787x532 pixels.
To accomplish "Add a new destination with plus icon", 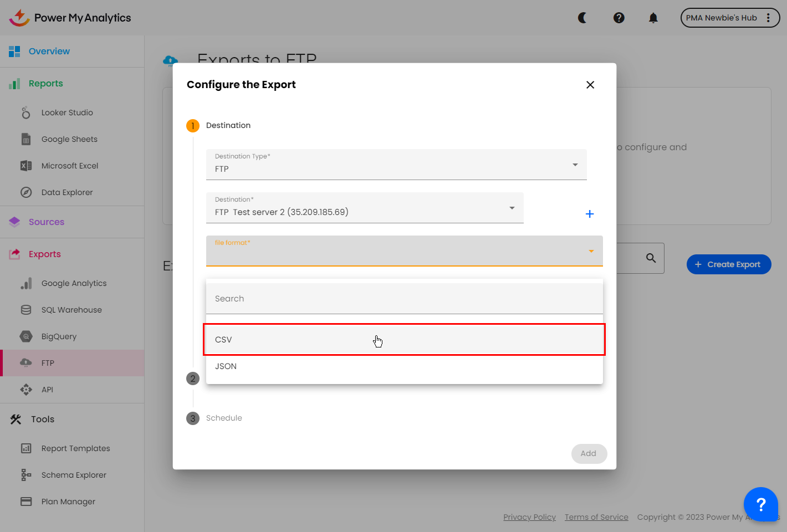I will pyautogui.click(x=590, y=214).
